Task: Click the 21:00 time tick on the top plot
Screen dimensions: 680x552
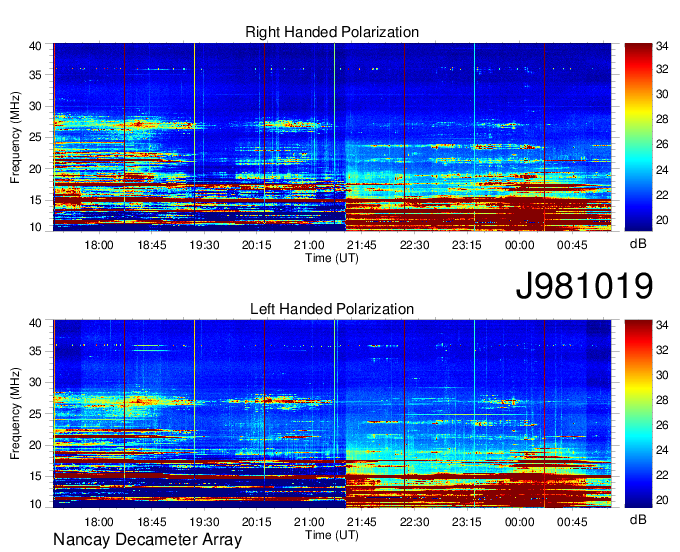Action: pyautogui.click(x=309, y=245)
